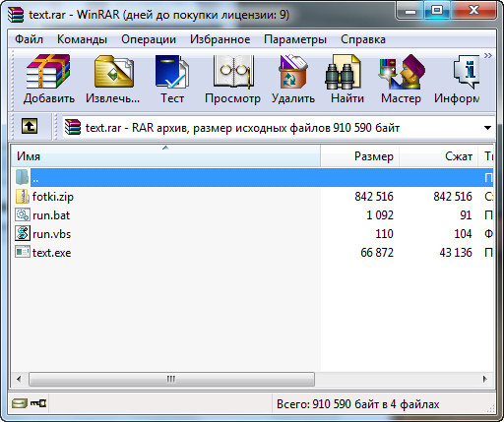Image resolution: width=504 pixels, height=422 pixels.
Task: Go up one folder level arrow icon
Action: (x=30, y=126)
